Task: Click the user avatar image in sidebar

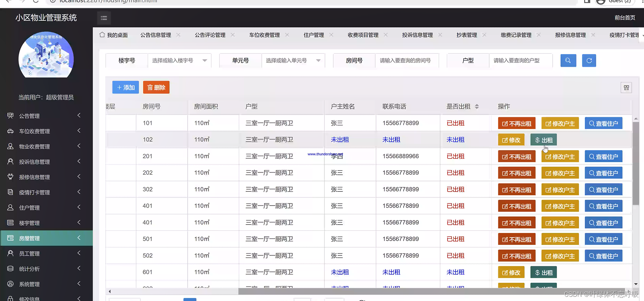Action: point(46,55)
